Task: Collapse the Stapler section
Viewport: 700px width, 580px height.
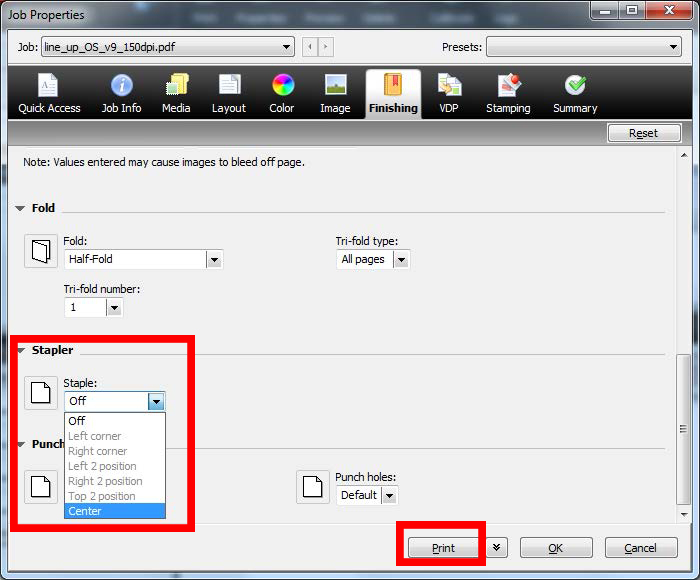Action: pos(21,351)
